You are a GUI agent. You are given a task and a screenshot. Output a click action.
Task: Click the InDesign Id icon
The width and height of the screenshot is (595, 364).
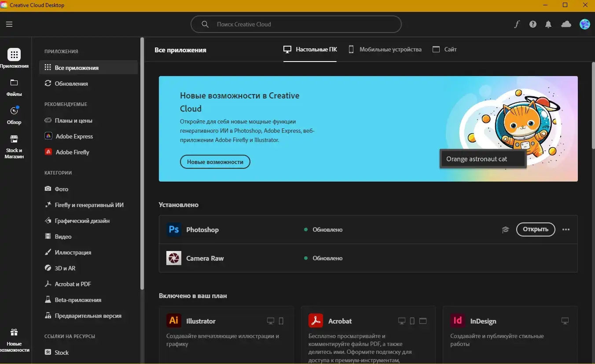458,321
